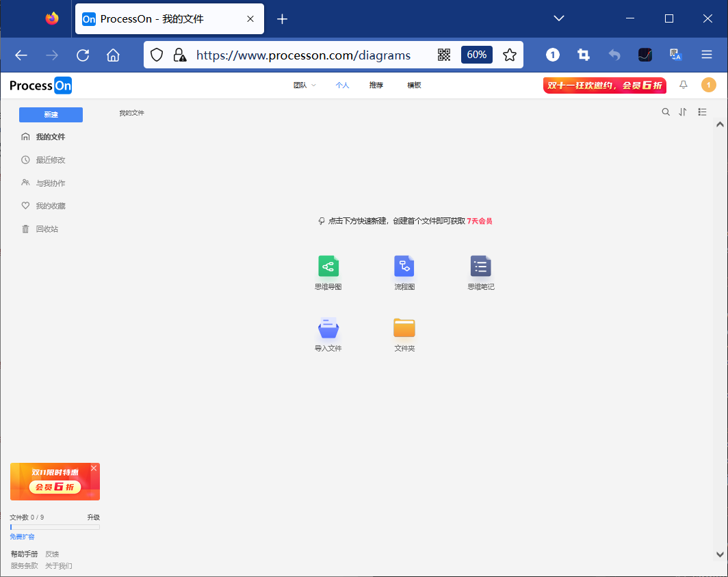Image resolution: width=728 pixels, height=577 pixels.
Task: Select the ProcessOn - 我的文件 tab
Action: [x=170, y=19]
